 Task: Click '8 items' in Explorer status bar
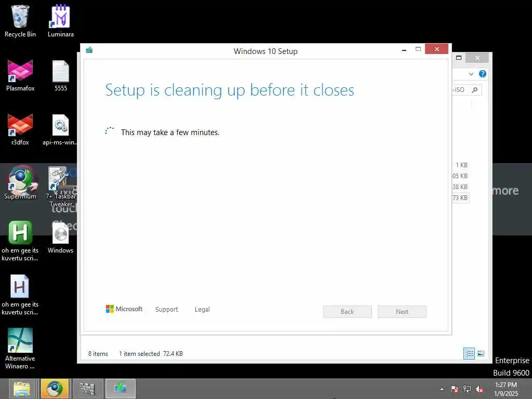(98, 354)
